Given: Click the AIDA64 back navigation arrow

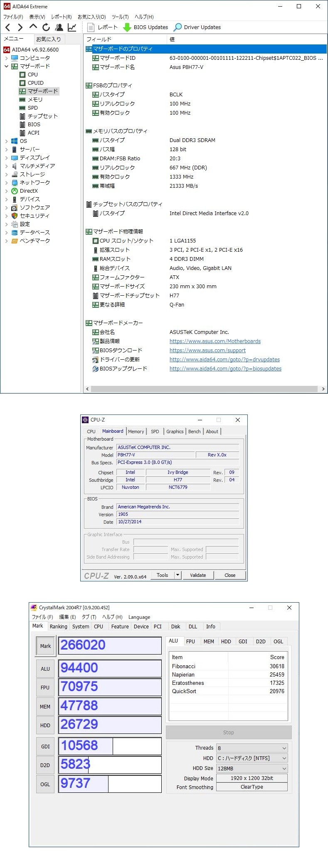Looking at the screenshot, I should [7, 27].
